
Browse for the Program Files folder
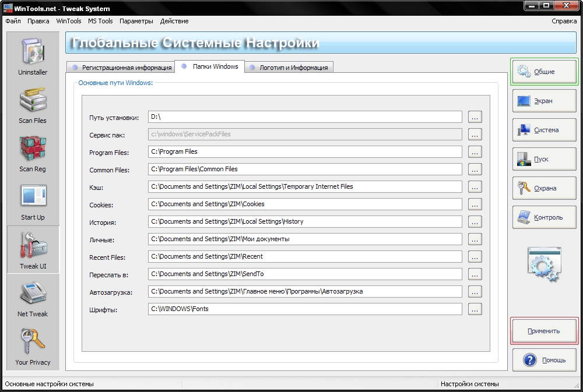[x=475, y=152]
